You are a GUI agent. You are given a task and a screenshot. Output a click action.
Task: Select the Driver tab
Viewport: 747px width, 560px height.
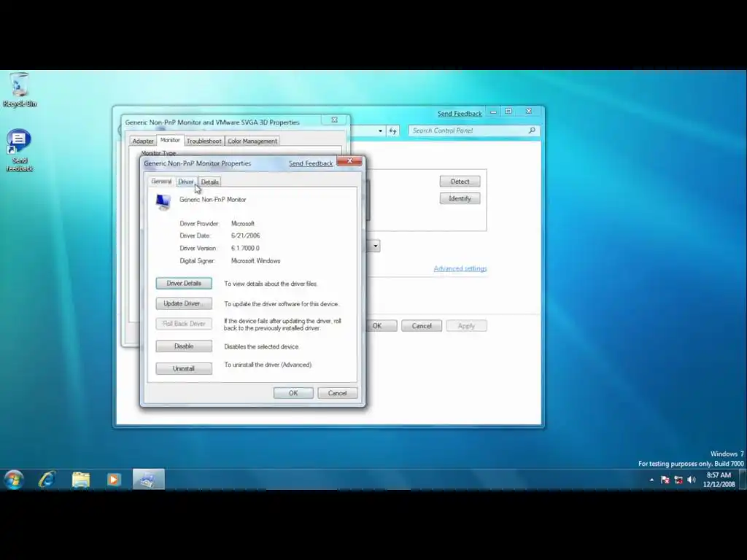tap(186, 182)
